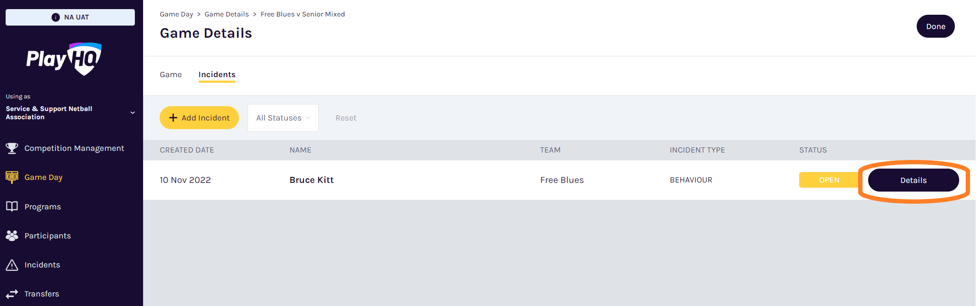Click the Competition Management trophy icon
980x306 pixels.
12,148
